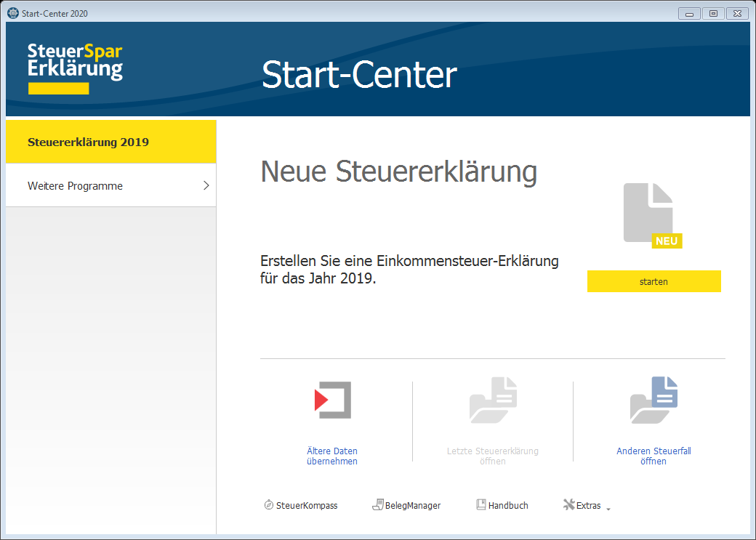Click the Einkommensteuer-Erklärung description text
The height and width of the screenshot is (540, 756).
[409, 270]
